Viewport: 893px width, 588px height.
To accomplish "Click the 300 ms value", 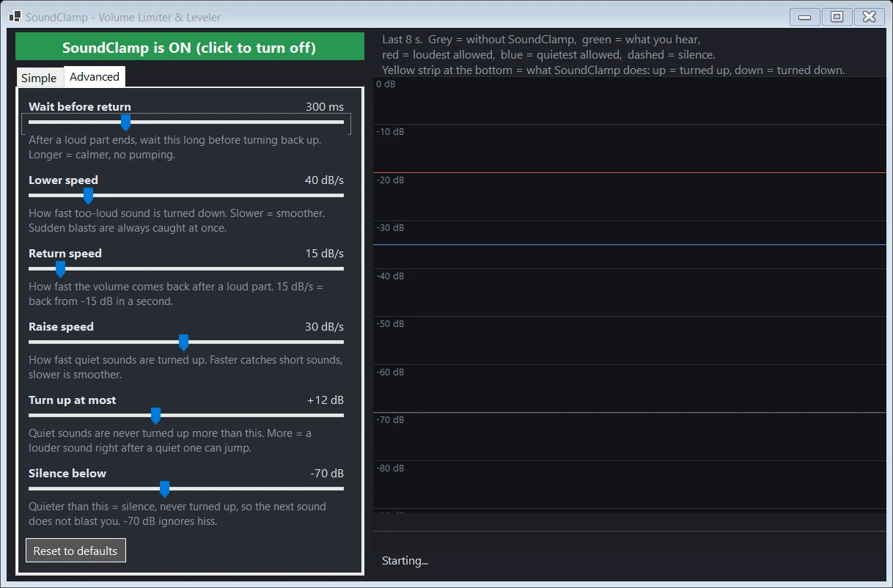I will pyautogui.click(x=325, y=107).
